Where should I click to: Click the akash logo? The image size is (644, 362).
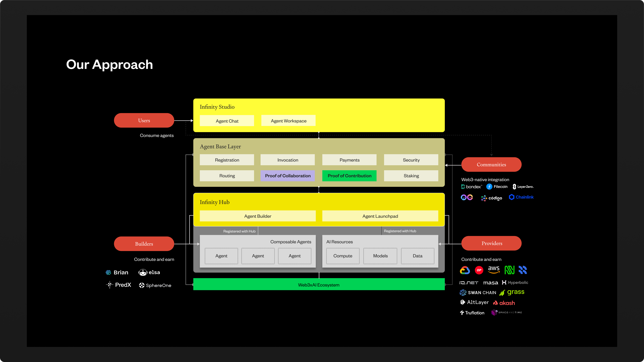pyautogui.click(x=504, y=303)
